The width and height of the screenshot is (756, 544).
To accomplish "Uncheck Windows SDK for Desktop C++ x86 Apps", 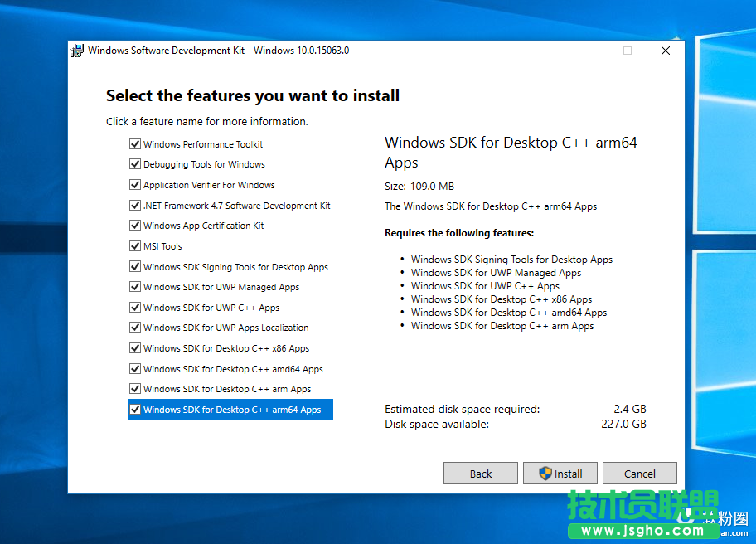I will tap(135, 347).
